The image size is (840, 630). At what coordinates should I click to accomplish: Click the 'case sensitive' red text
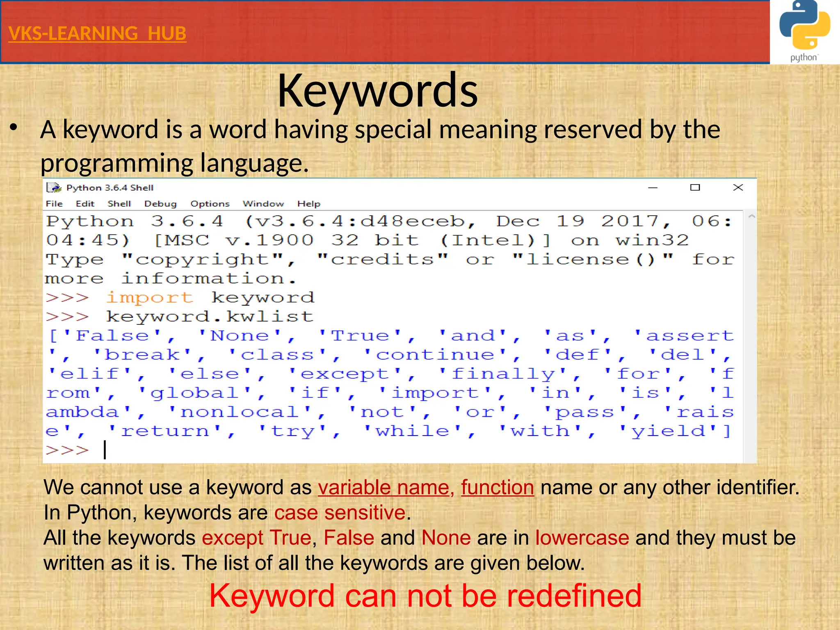(340, 513)
